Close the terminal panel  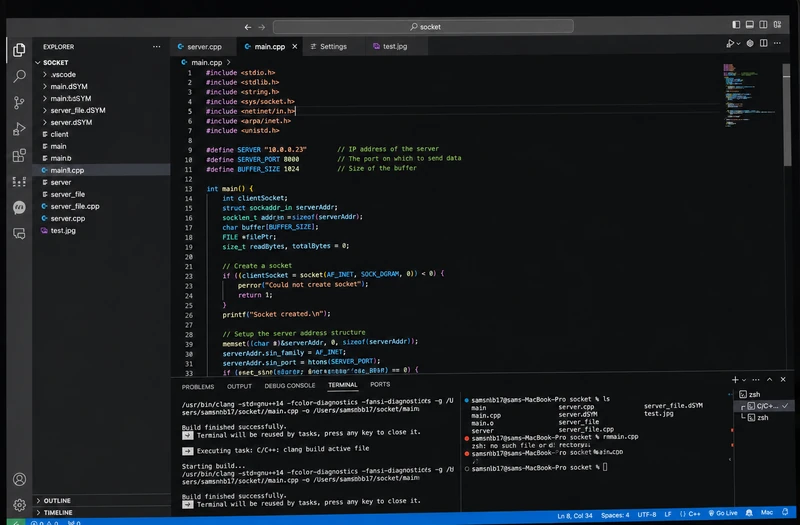coord(783,380)
